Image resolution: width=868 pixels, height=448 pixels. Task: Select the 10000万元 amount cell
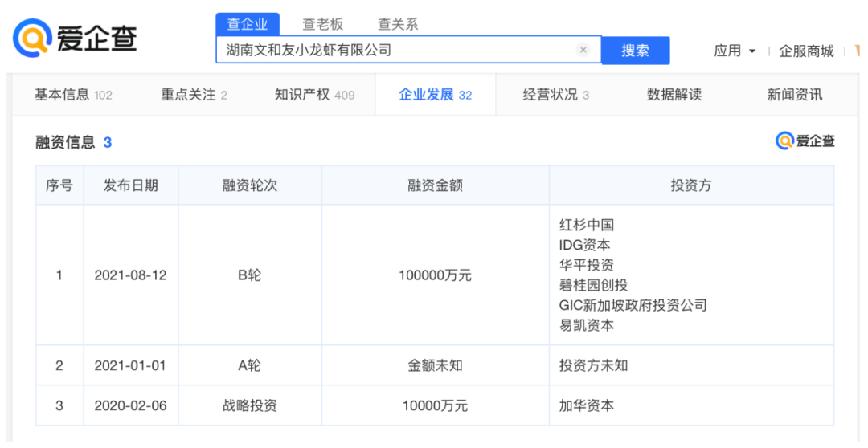pyautogui.click(x=435, y=405)
